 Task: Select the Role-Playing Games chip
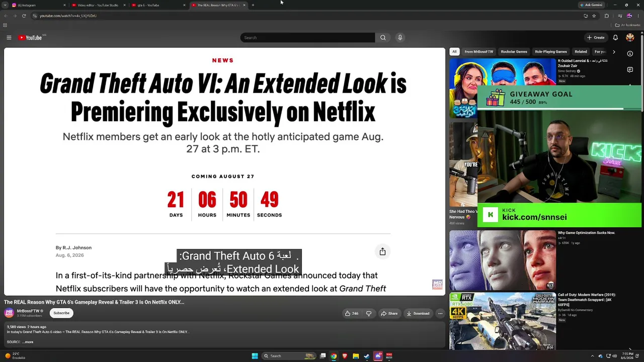coord(551,51)
